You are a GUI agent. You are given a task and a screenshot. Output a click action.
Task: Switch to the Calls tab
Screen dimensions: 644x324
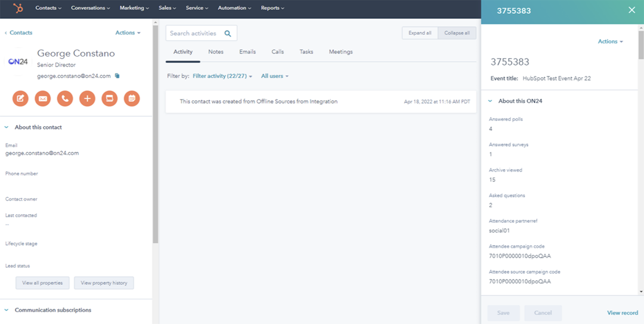(278, 52)
